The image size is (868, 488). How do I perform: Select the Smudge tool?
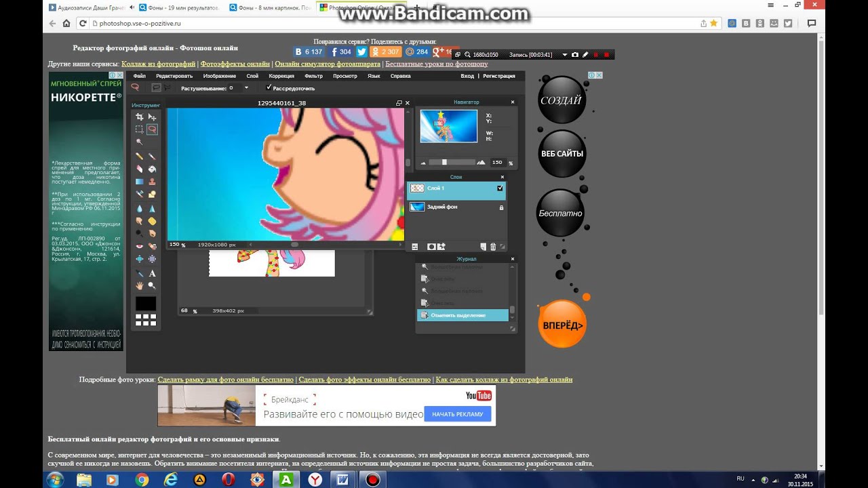[x=140, y=222]
